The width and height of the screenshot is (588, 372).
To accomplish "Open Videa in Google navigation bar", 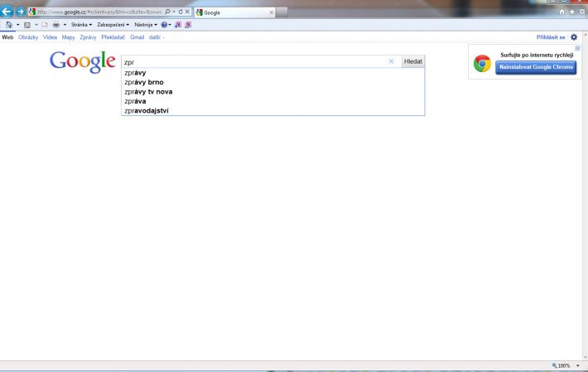I will [50, 37].
